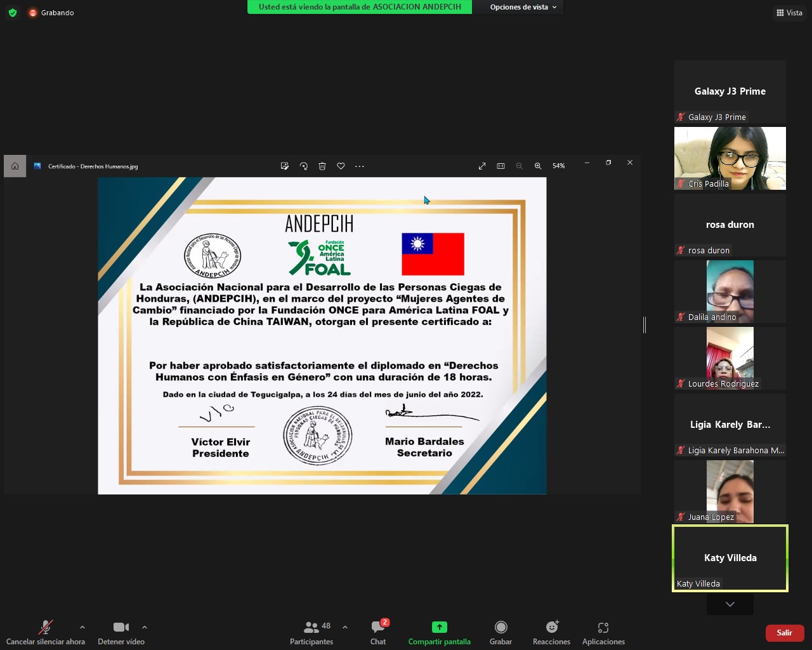Unmute microphone with Cancelar silenciar ahora
Image resolution: width=812 pixels, height=650 pixels.
click(45, 628)
